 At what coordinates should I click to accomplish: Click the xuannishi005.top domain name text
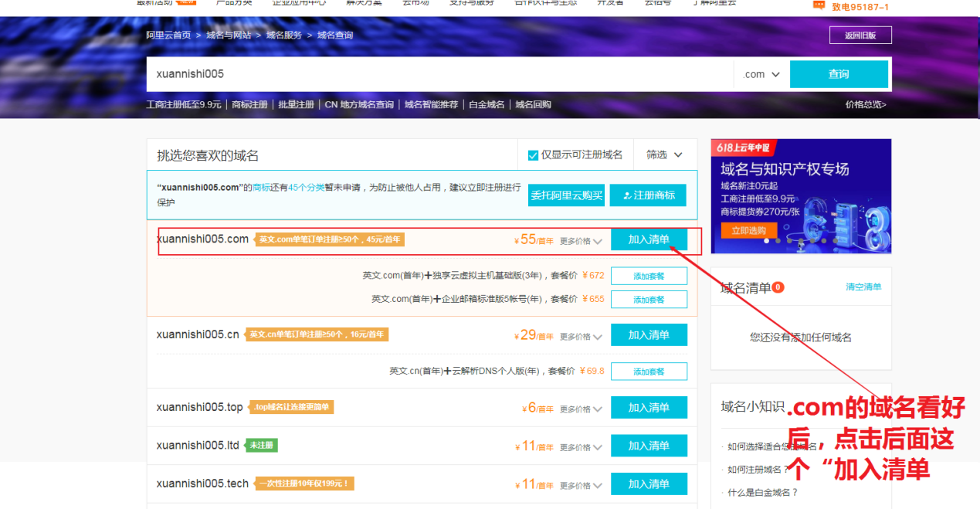click(x=199, y=407)
